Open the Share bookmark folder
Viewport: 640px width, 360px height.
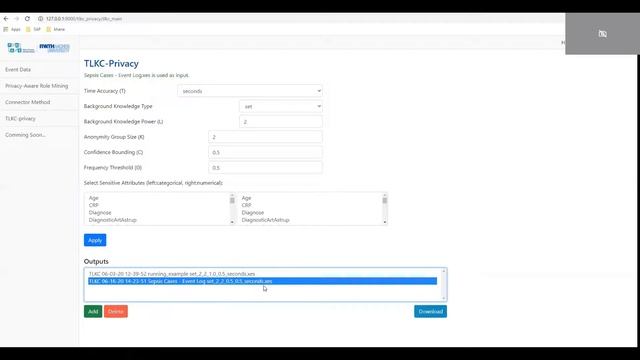56,29
